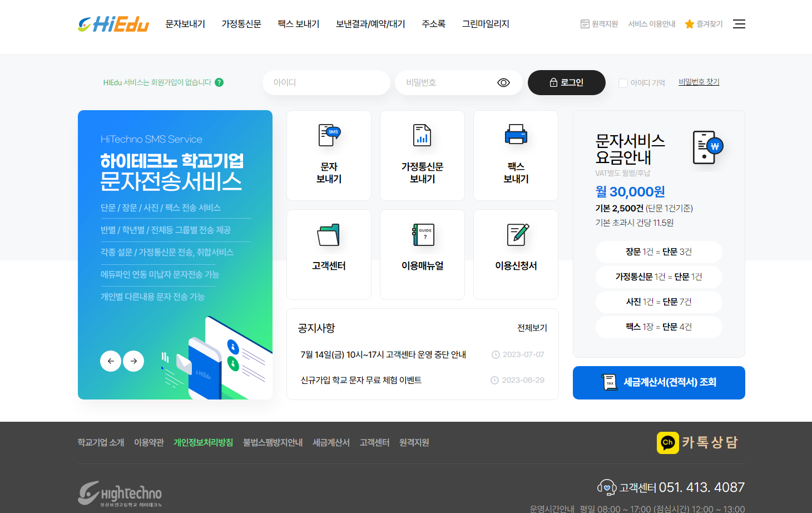This screenshot has width=812, height=513.
Task: Advance the banner with the right arrow
Action: (x=133, y=361)
